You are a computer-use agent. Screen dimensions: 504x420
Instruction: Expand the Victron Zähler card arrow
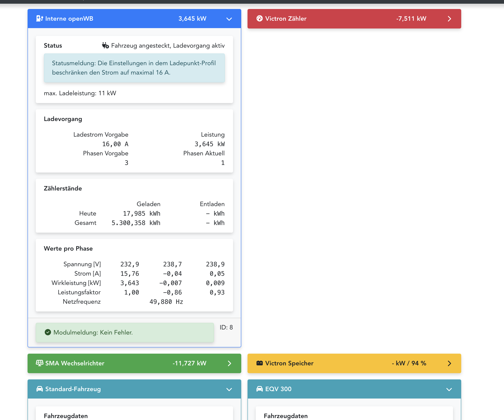(449, 19)
